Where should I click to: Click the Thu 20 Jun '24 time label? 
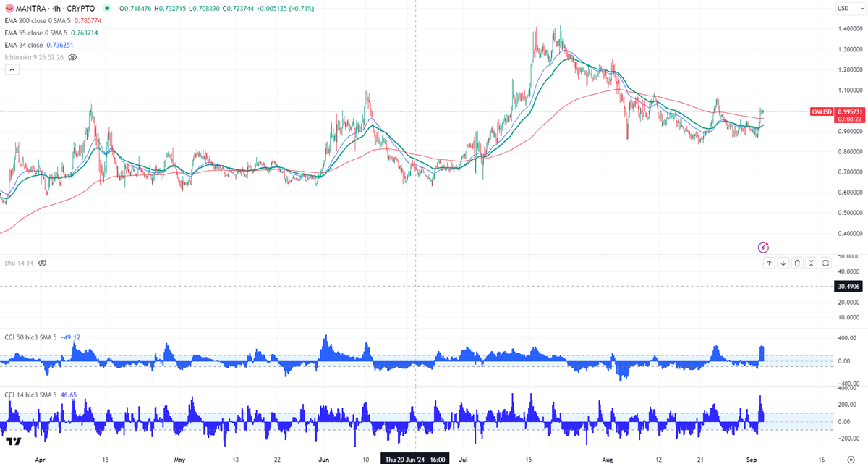(416, 458)
